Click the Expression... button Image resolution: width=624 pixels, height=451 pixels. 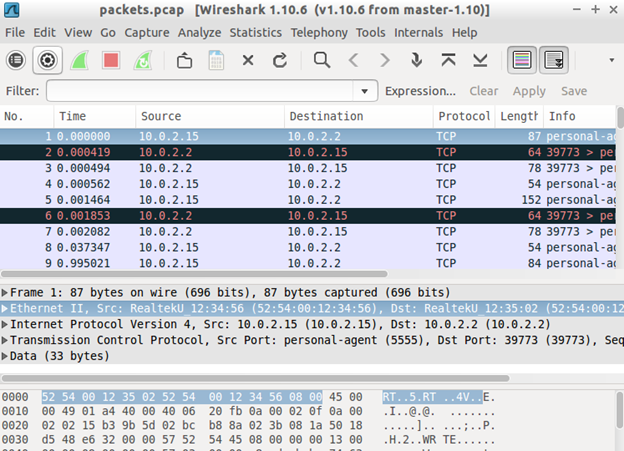(420, 91)
